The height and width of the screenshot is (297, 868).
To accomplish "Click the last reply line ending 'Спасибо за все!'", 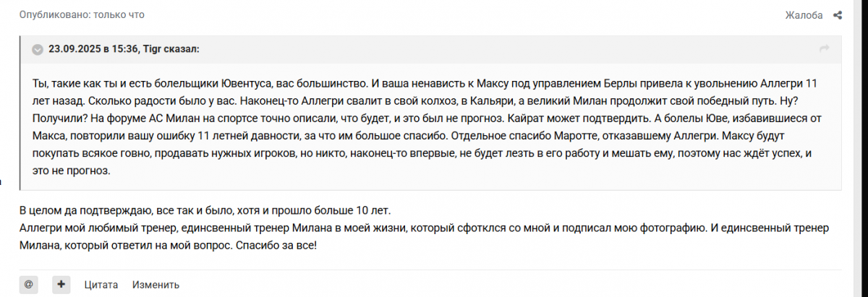I will pyautogui.click(x=168, y=246).
